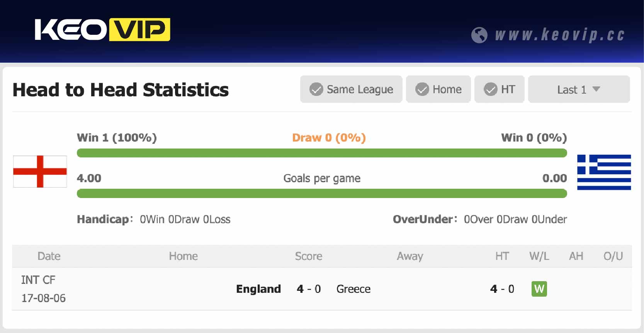Click the KEO VIP logo
Image resolution: width=644 pixels, height=333 pixels.
point(102,30)
